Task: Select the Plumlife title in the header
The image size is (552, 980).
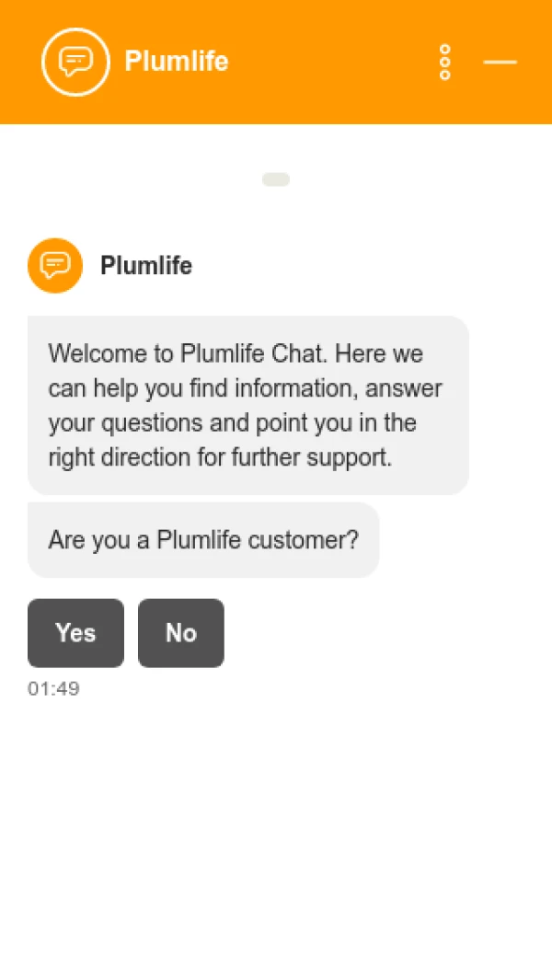Action: (177, 62)
